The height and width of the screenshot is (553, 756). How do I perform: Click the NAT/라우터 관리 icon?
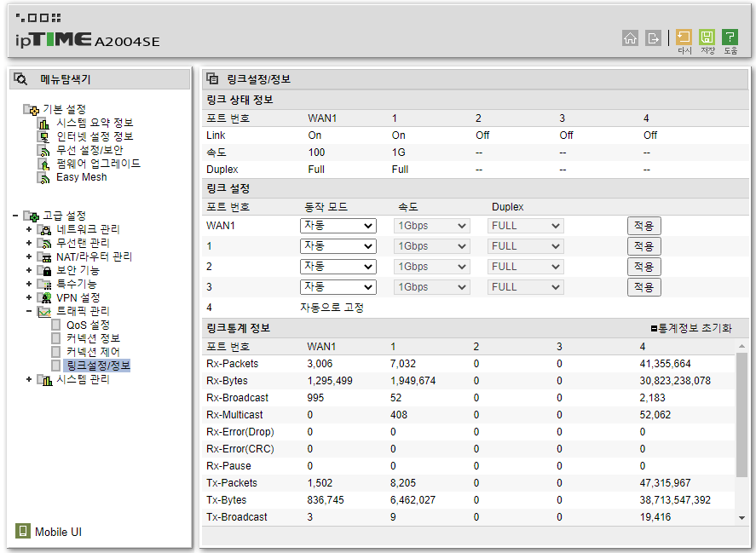click(x=44, y=257)
